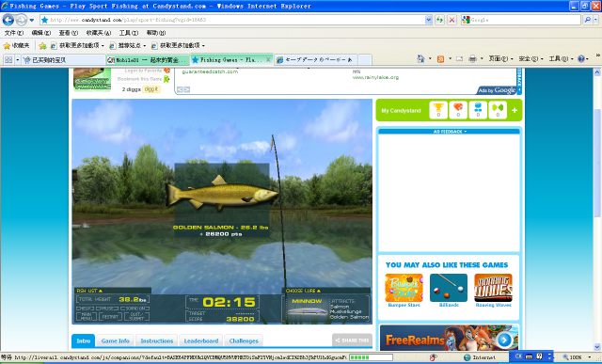Screen dimensions: 602x364
Task: Toggle the game SOUND ON button
Action: pos(135,309)
